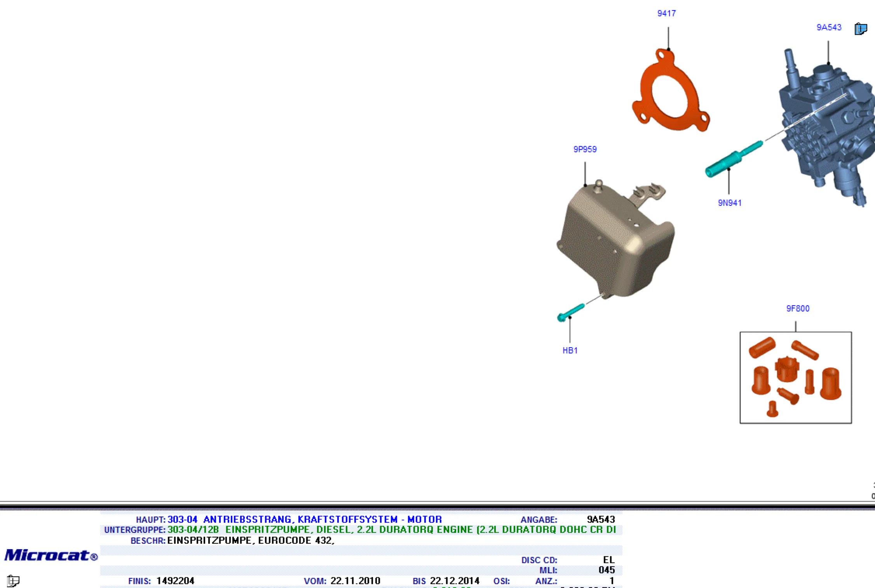Screen dimensions: 875x588
Task: Click the Microcat logo
Action: click(51, 555)
